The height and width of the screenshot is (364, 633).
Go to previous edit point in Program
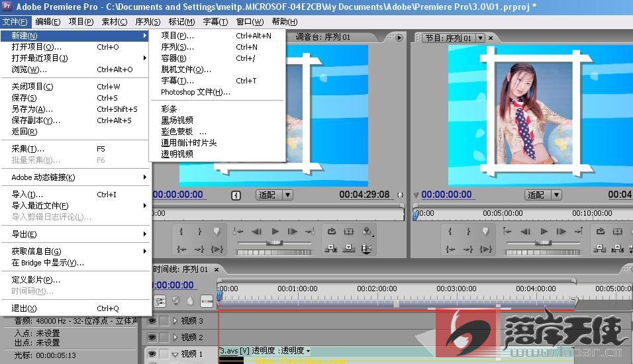(x=507, y=231)
